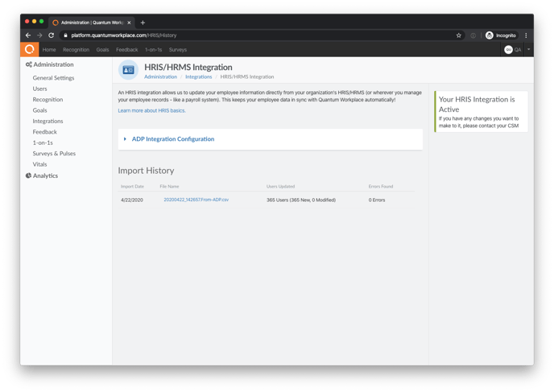Click the QA user avatar

508,50
